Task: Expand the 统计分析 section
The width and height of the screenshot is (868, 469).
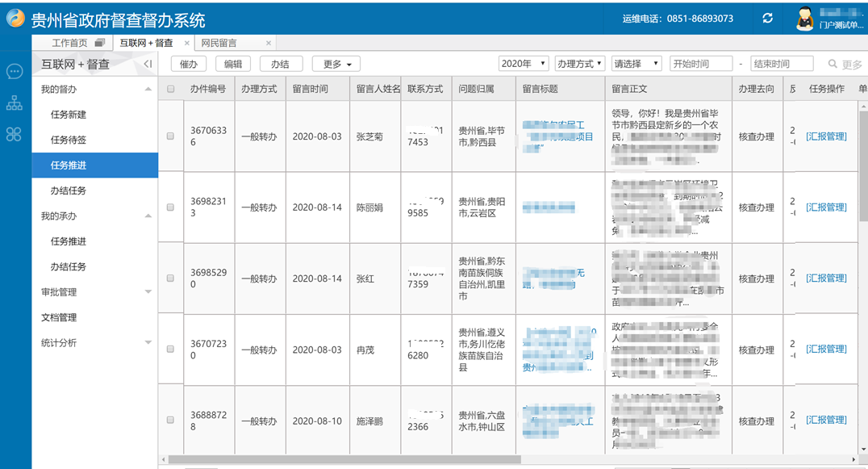Action: pyautogui.click(x=148, y=343)
